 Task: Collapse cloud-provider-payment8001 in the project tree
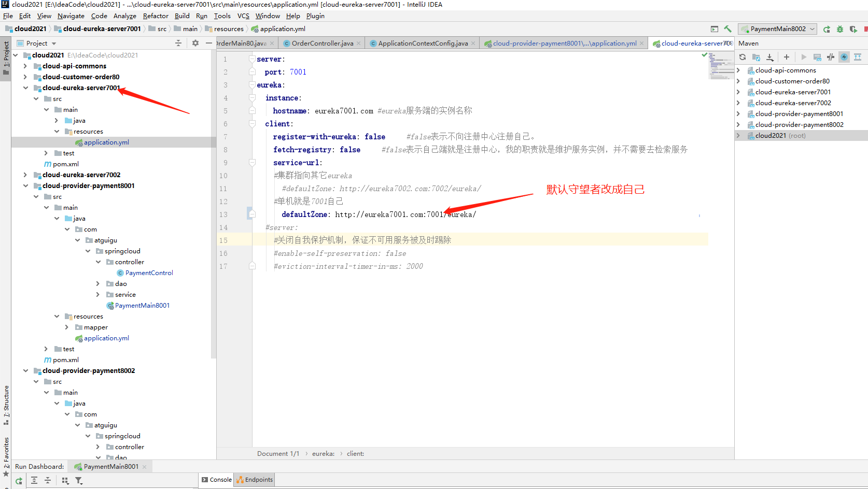click(x=25, y=185)
